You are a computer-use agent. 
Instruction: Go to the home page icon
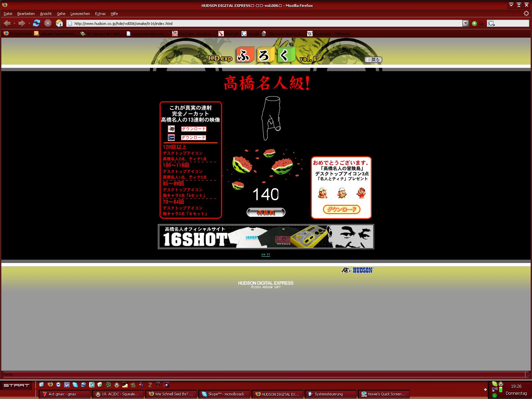point(59,23)
